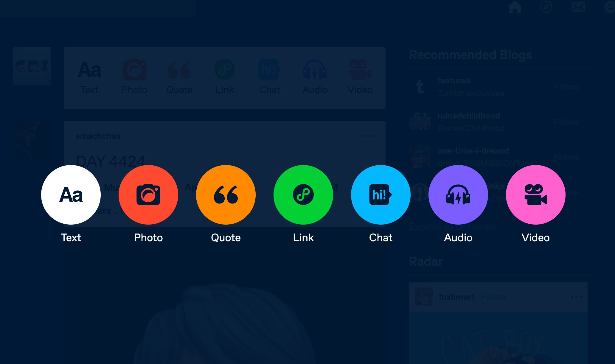Open srbachchan blog name link

pyautogui.click(x=98, y=136)
